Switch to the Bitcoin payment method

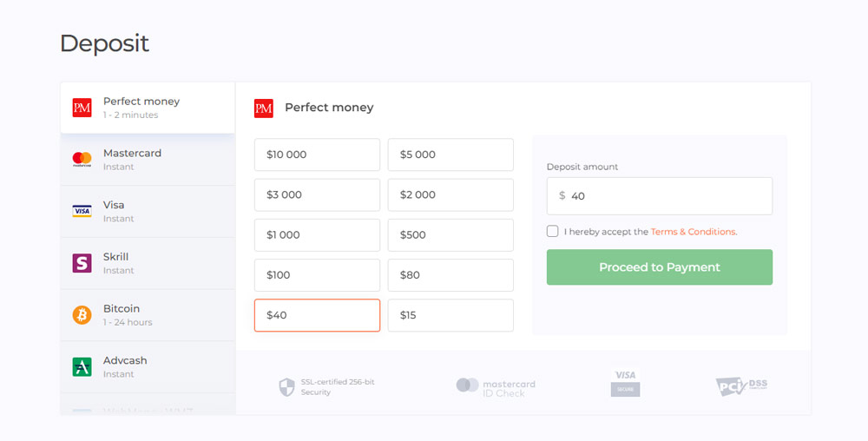148,315
